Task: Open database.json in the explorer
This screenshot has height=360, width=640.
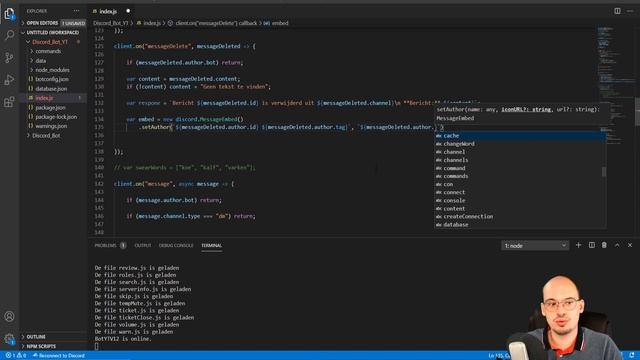Action: point(51,89)
